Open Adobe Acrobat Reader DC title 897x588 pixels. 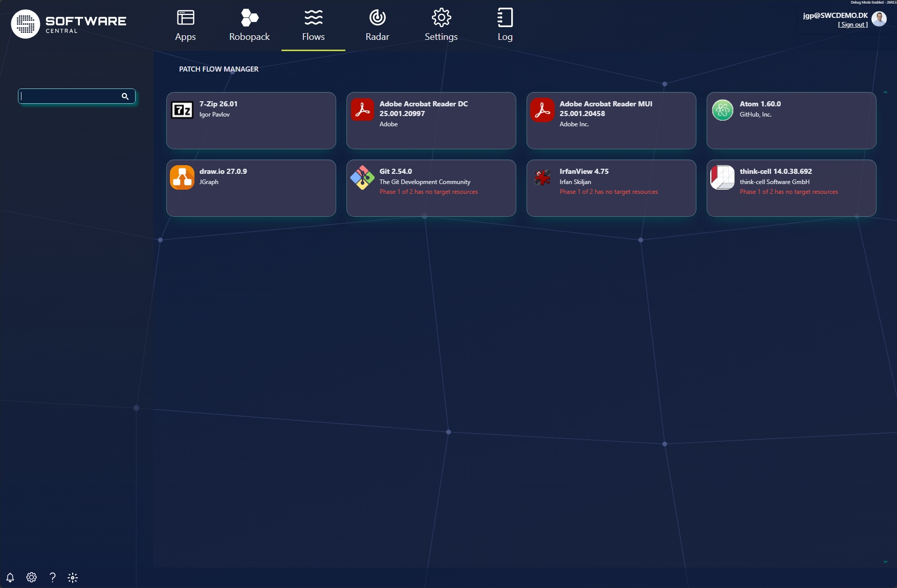coord(423,108)
